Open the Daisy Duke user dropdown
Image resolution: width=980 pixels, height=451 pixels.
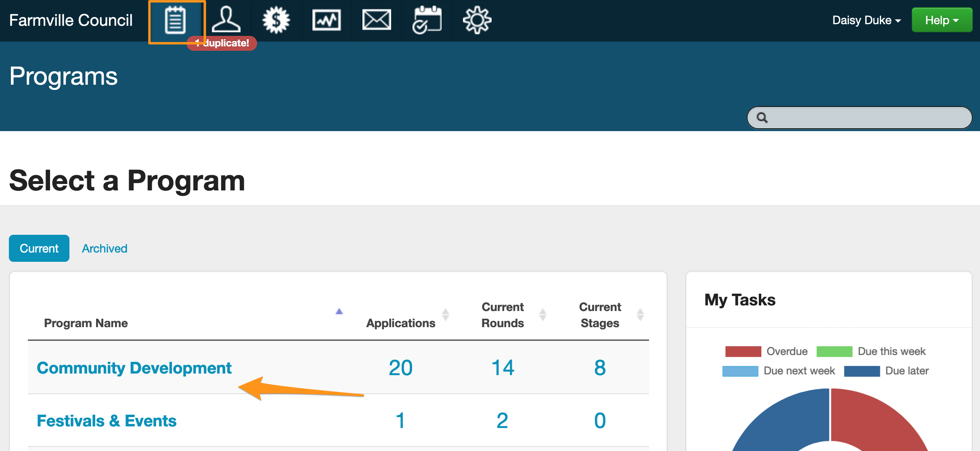[x=866, y=20]
